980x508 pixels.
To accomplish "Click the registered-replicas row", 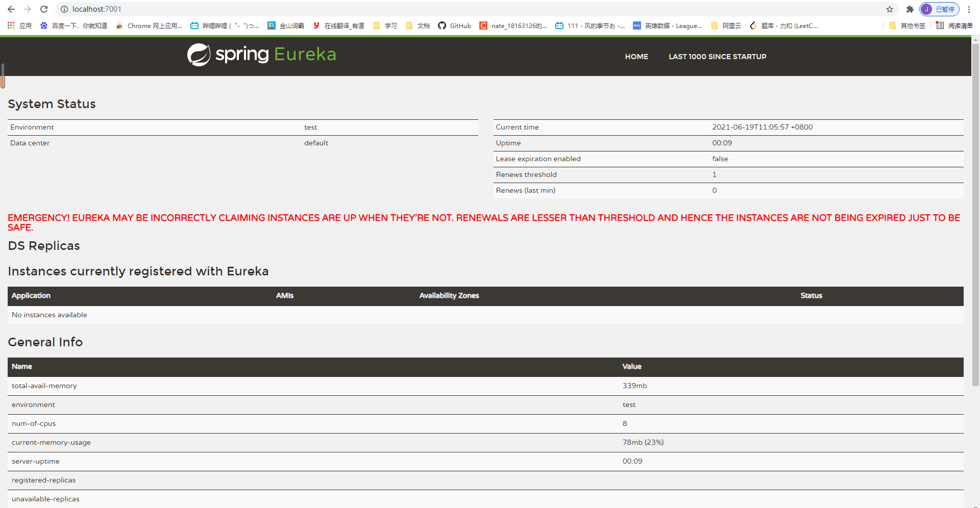I will (485, 480).
